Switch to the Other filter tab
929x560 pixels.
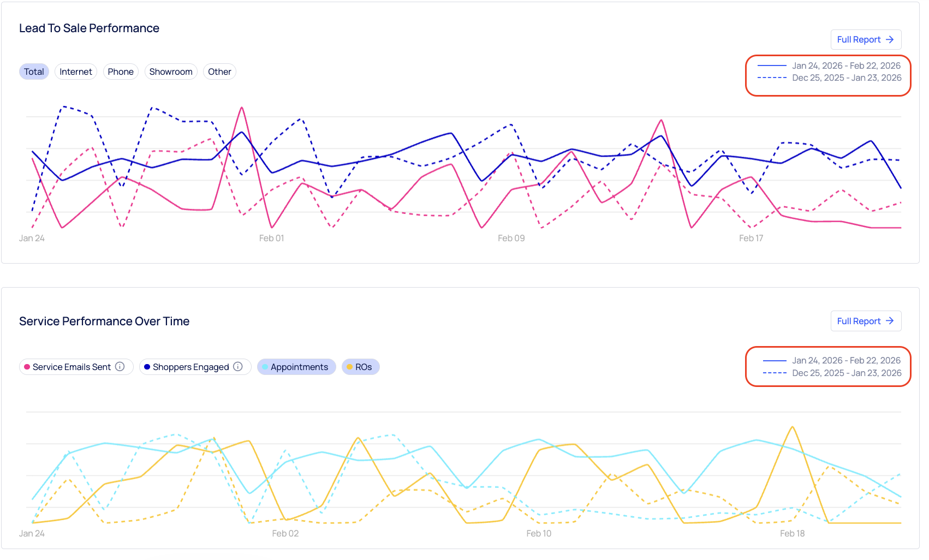point(219,72)
